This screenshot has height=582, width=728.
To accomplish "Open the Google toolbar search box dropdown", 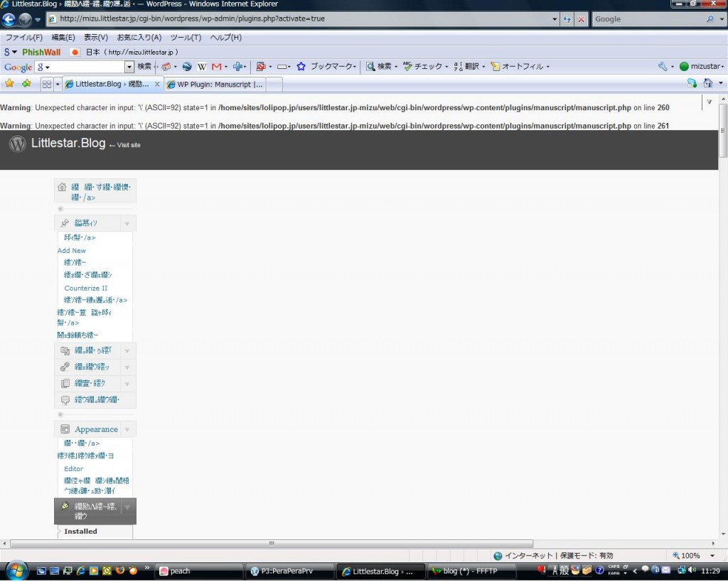I will click(129, 67).
